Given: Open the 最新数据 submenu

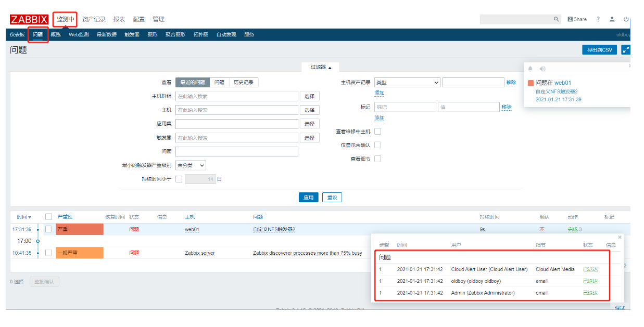Looking at the screenshot, I should point(107,35).
